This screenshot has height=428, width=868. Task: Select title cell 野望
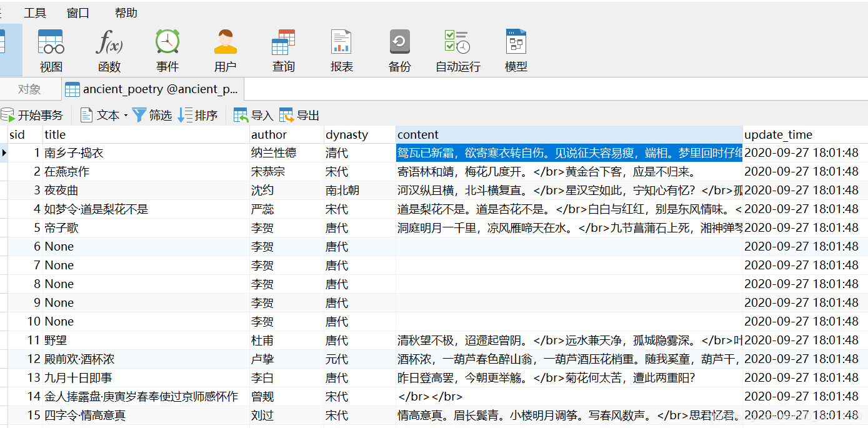(146, 341)
